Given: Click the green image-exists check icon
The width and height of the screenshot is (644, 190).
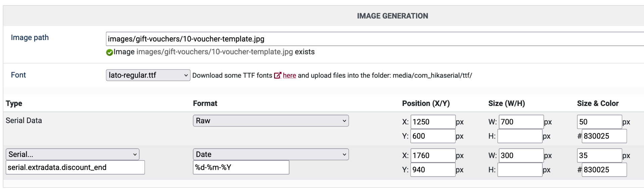Looking at the screenshot, I should click(x=109, y=52).
